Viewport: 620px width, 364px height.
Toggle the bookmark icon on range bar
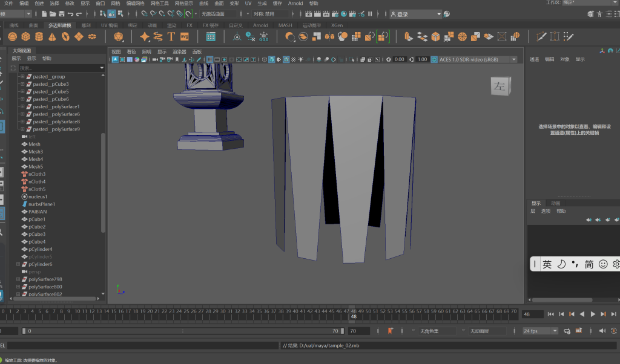click(x=391, y=331)
